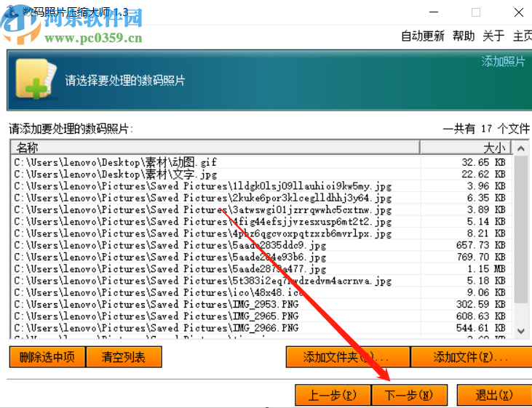Select the file row 文字.jpg
The height and width of the screenshot is (408, 532).
coord(260,175)
